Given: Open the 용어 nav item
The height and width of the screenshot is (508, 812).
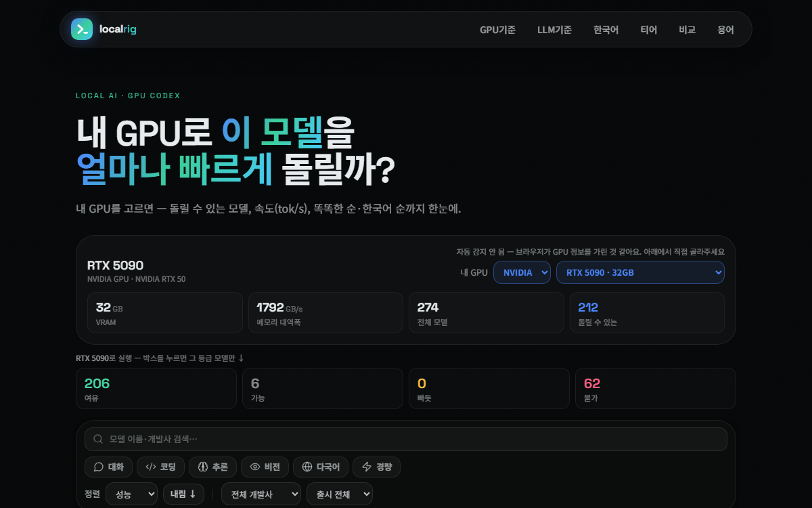Looking at the screenshot, I should click(x=725, y=30).
